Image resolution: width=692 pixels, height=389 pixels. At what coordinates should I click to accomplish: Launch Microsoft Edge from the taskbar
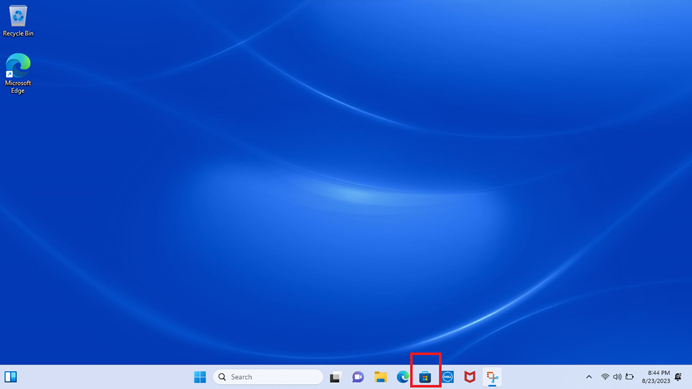click(402, 377)
